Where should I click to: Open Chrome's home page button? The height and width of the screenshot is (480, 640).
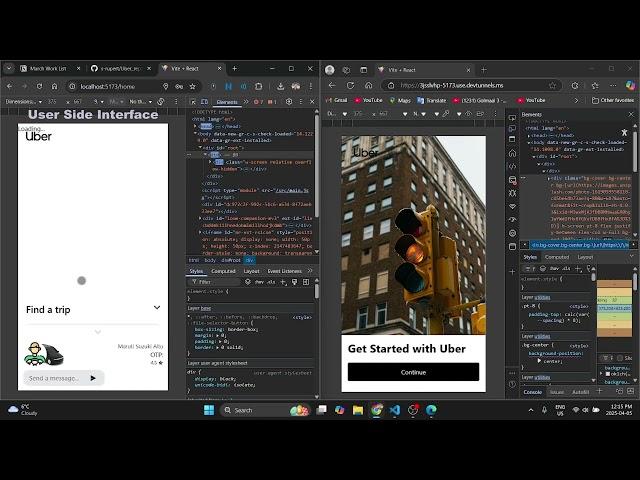point(54,86)
